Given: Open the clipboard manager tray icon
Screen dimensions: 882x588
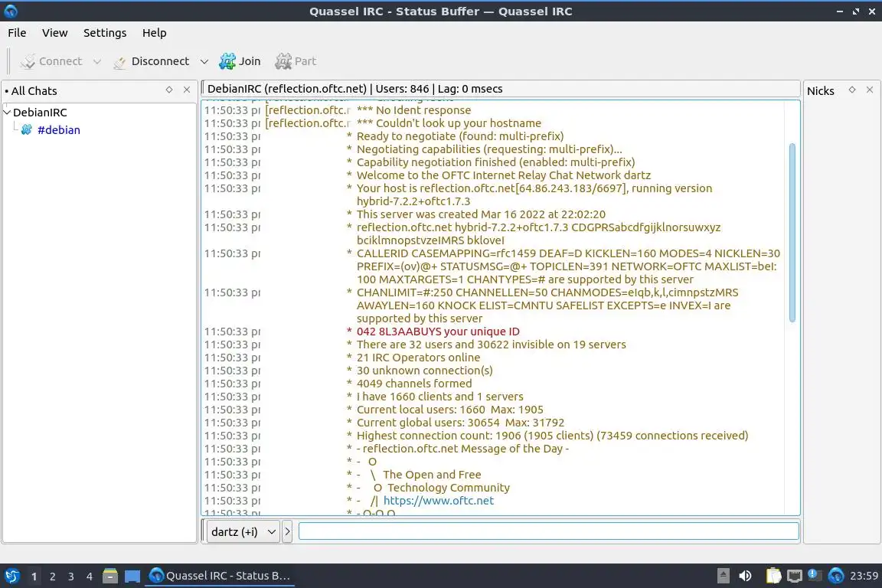Looking at the screenshot, I should click(x=773, y=576).
